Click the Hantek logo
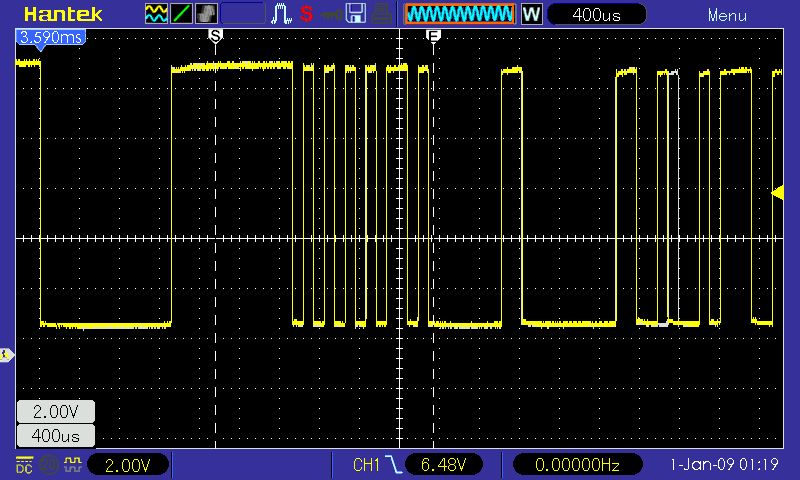 click(x=63, y=14)
